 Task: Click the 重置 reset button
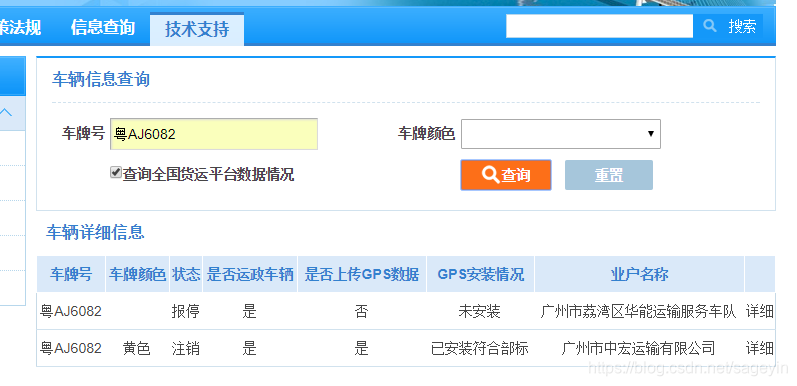pyautogui.click(x=609, y=175)
